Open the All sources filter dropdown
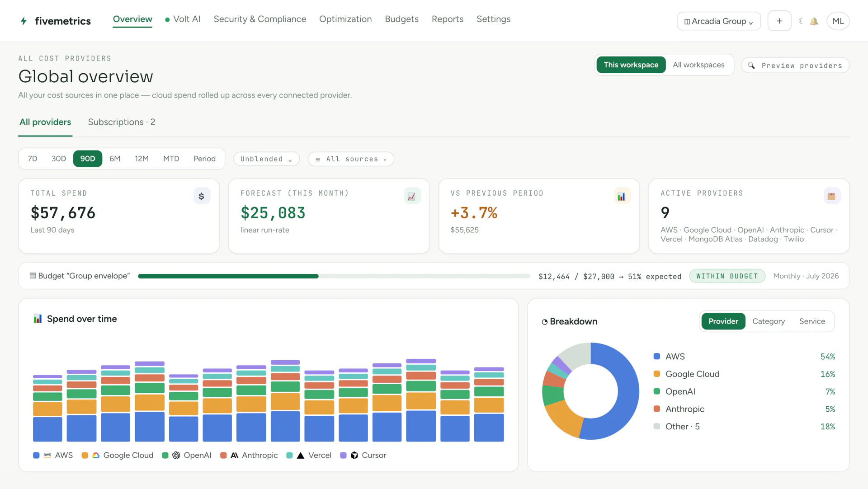The width and height of the screenshot is (868, 489). (x=351, y=159)
